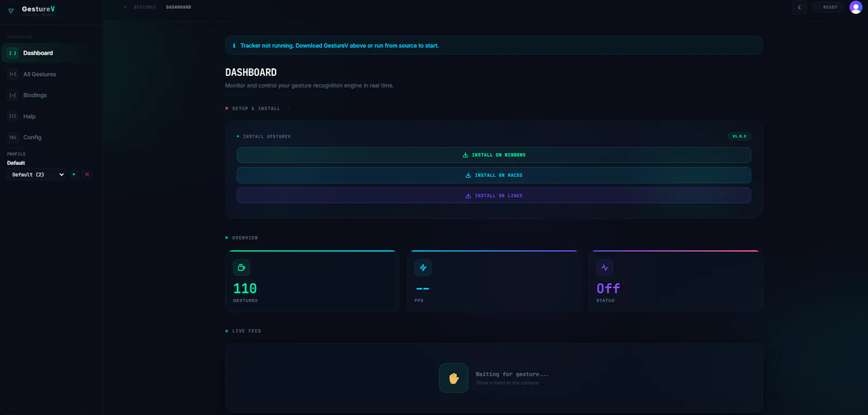Screen dimensions: 868x415
Task: Click Install on macOS button
Action: tap(494, 175)
